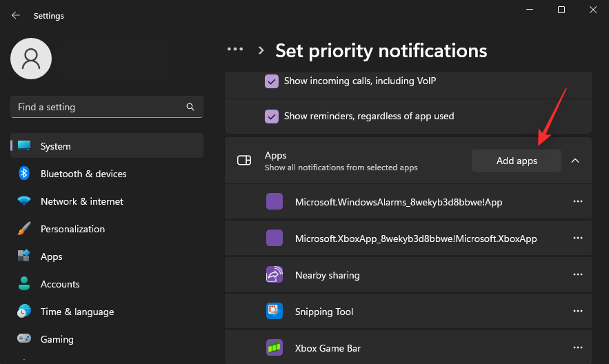609x364 pixels.
Task: Collapse the Apps section chevron
Action: [x=575, y=161]
